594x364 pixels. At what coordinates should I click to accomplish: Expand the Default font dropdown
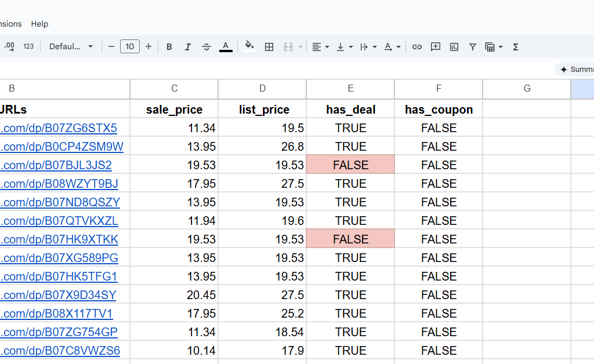pyautogui.click(x=71, y=47)
